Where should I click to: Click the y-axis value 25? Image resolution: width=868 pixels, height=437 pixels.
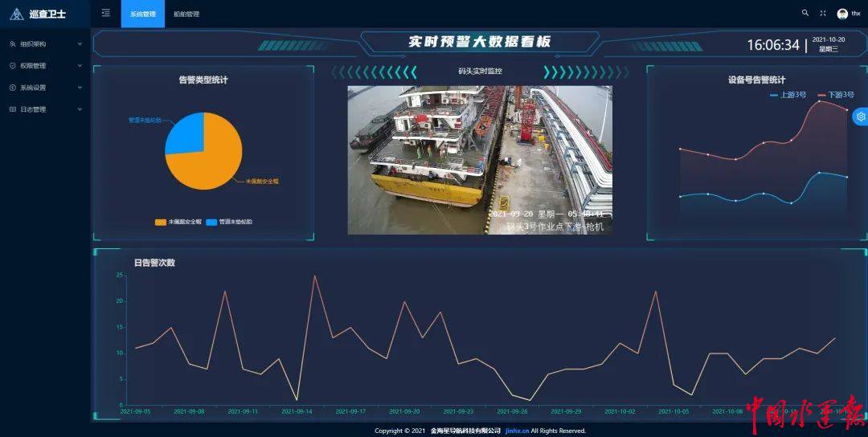pyautogui.click(x=119, y=275)
